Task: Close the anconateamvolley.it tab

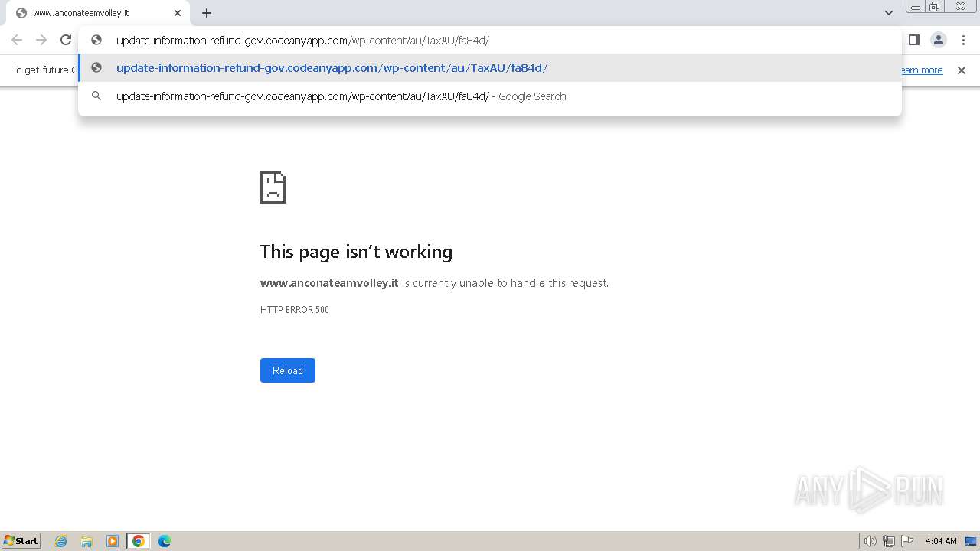Action: coord(178,13)
